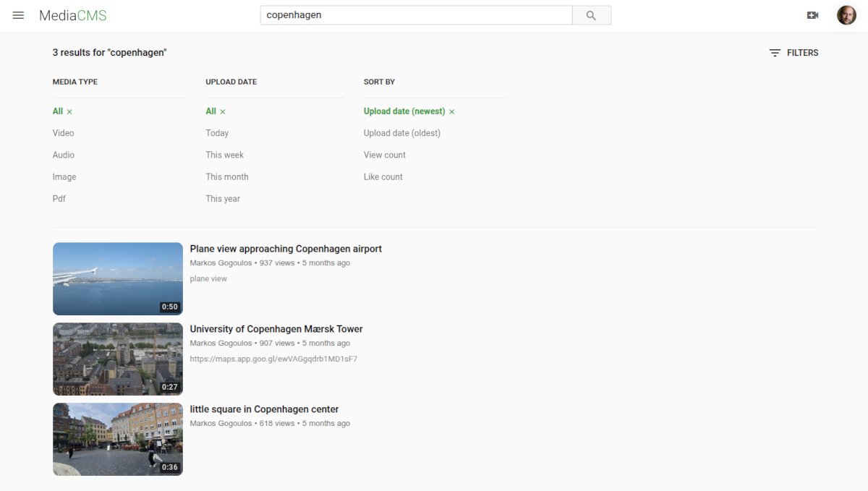Image resolution: width=868 pixels, height=491 pixels.
Task: Select 'This year' upload date filter
Action: [x=222, y=199]
